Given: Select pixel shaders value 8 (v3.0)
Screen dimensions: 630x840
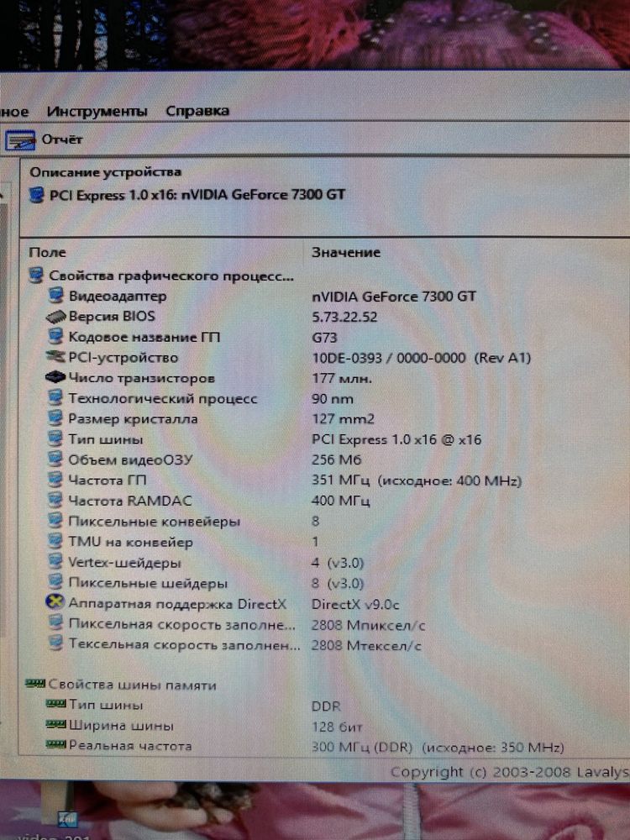Looking at the screenshot, I should (x=338, y=583).
